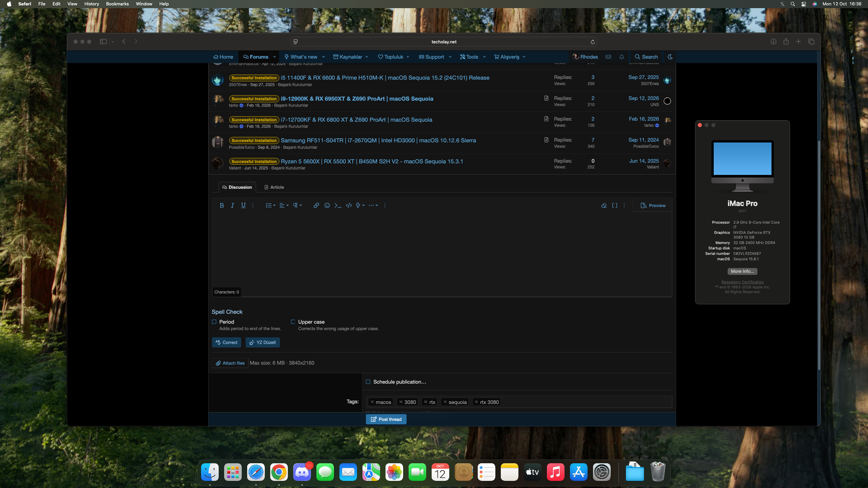Expand the Tools navigation dropdown arrow
Screen dimensions: 868x488
point(485,57)
